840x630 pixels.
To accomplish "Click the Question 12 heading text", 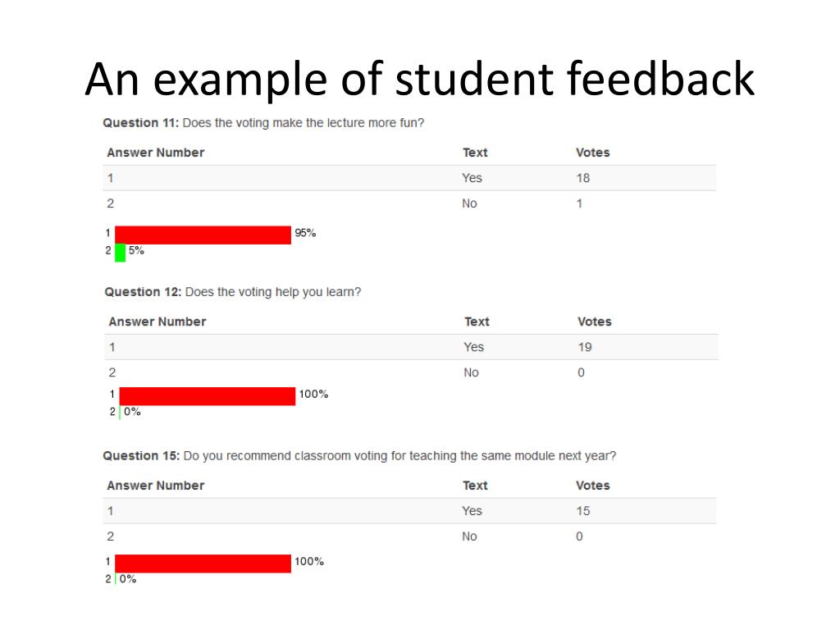I will [x=232, y=292].
